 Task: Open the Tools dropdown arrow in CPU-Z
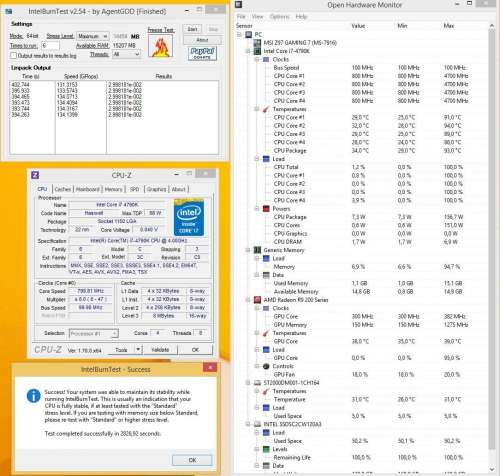coord(138,350)
